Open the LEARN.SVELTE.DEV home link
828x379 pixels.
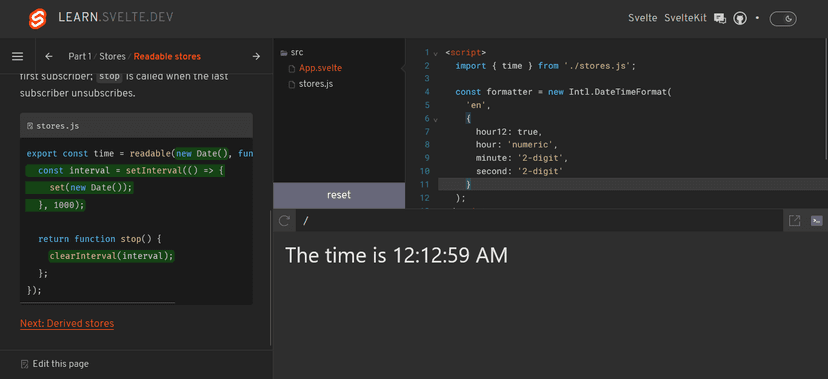pyautogui.click(x=116, y=18)
